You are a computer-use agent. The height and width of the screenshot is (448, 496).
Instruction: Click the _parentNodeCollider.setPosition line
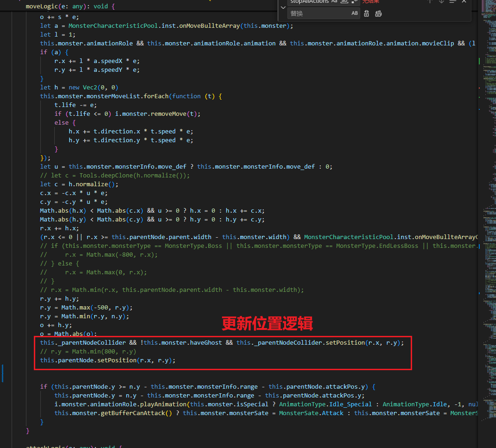pyautogui.click(x=222, y=343)
